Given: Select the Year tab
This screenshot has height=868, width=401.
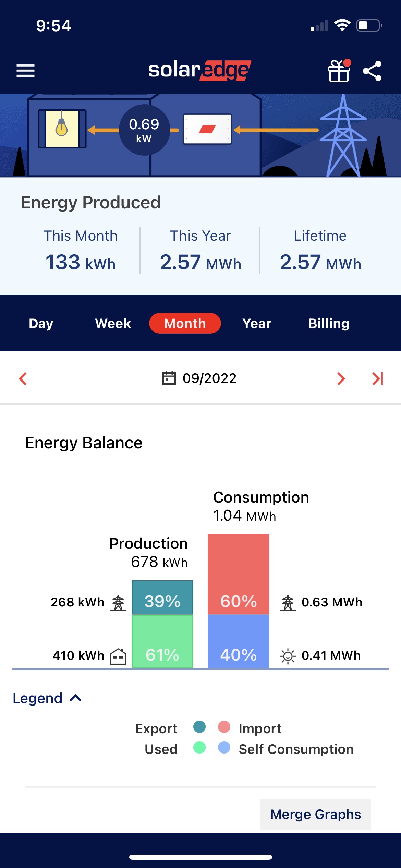Looking at the screenshot, I should [x=257, y=323].
